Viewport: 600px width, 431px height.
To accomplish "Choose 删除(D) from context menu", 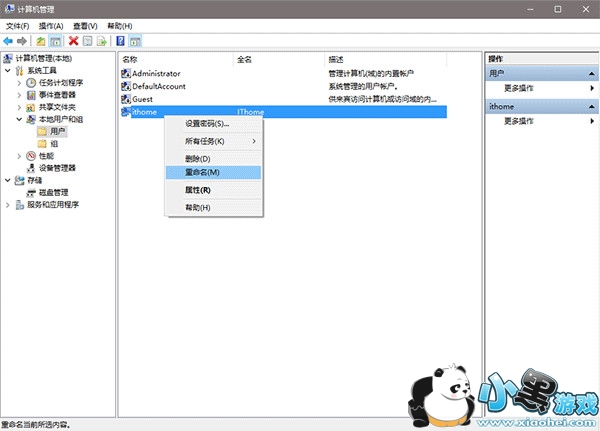I will pos(214,159).
